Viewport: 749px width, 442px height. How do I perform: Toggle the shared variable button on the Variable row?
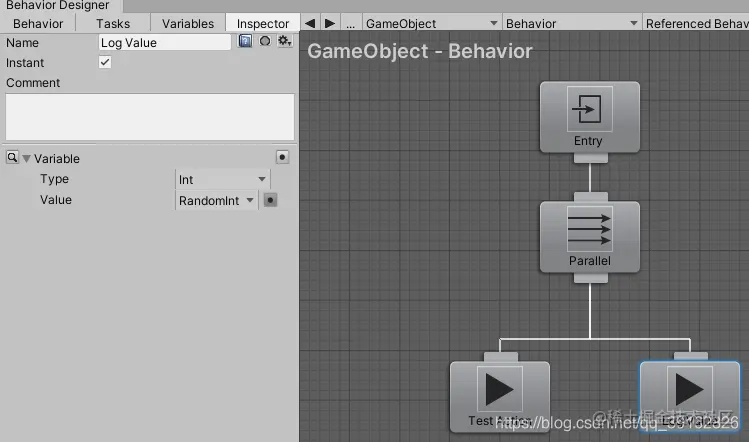click(x=282, y=157)
